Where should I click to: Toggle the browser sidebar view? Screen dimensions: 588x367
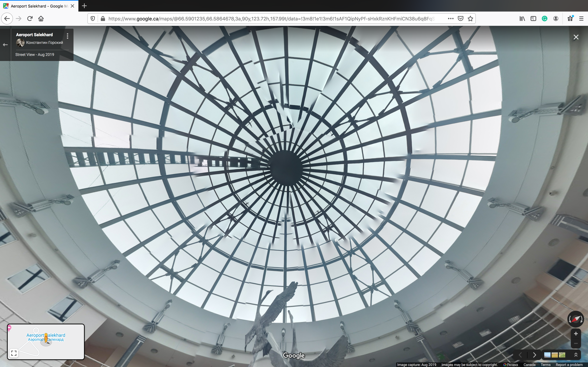click(x=533, y=19)
